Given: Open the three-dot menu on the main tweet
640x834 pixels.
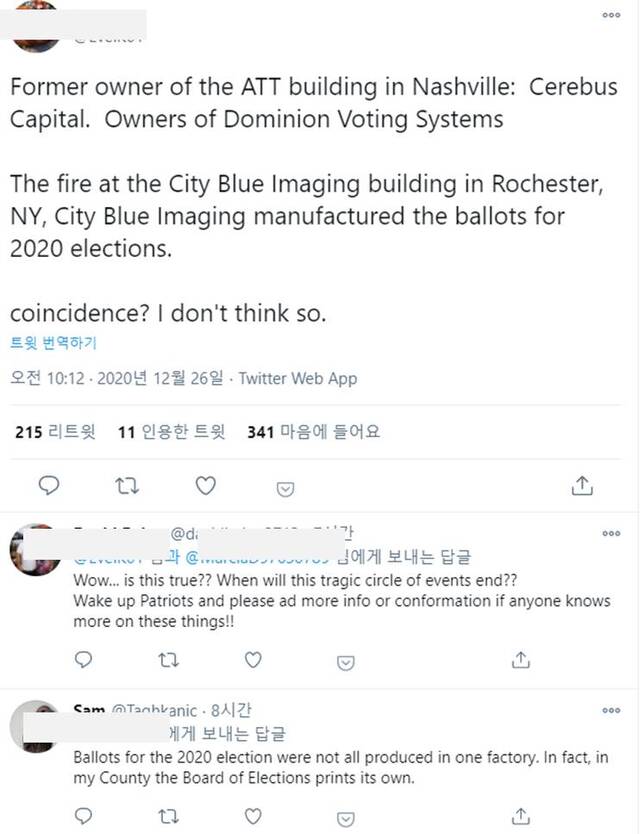Looking at the screenshot, I should [x=609, y=15].
